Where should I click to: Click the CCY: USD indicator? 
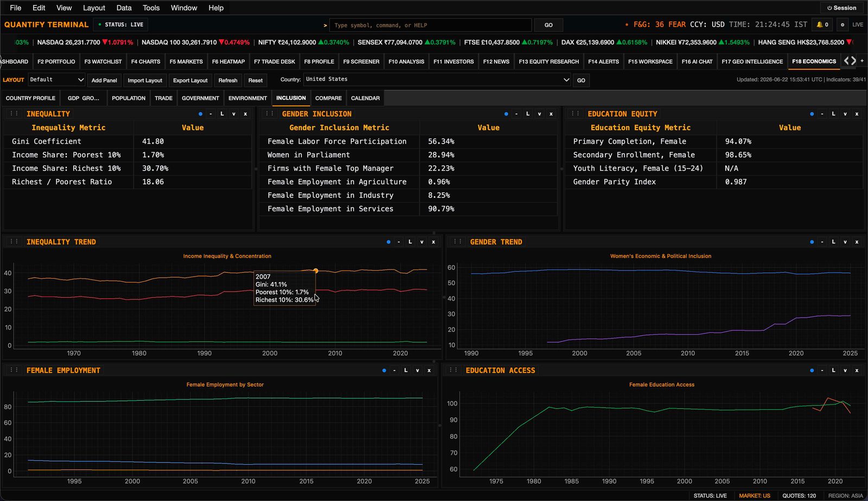pyautogui.click(x=707, y=24)
